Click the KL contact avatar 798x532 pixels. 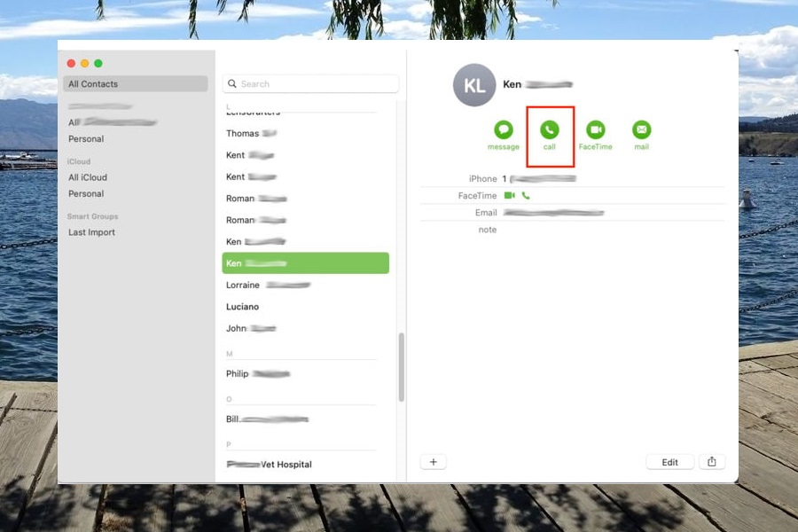pos(474,85)
